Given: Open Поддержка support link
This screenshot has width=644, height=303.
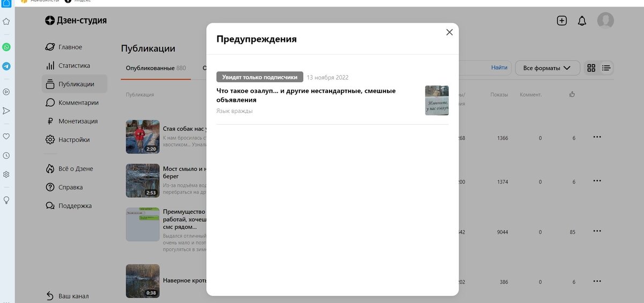Looking at the screenshot, I should click(x=75, y=206).
